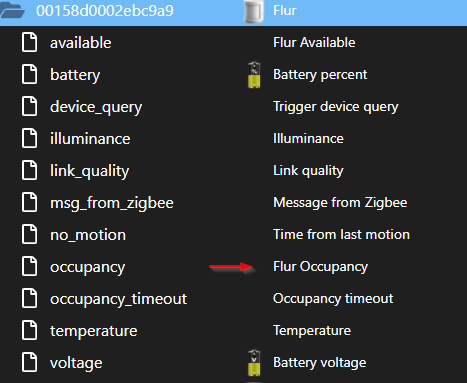This screenshot has height=383, width=467.
Task: Collapse the 00158d0002ebc9a9 folder icon
Action: 12,10
